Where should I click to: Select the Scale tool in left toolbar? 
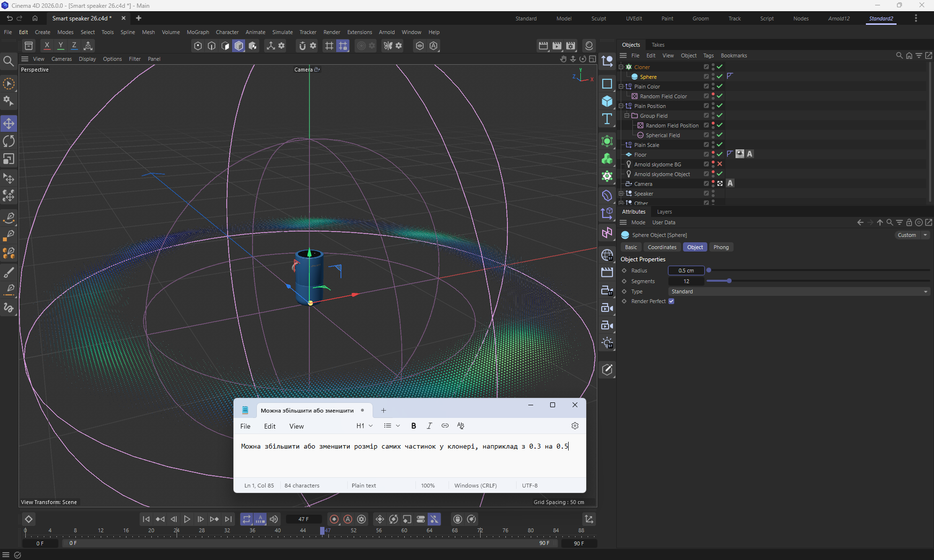tap(9, 159)
